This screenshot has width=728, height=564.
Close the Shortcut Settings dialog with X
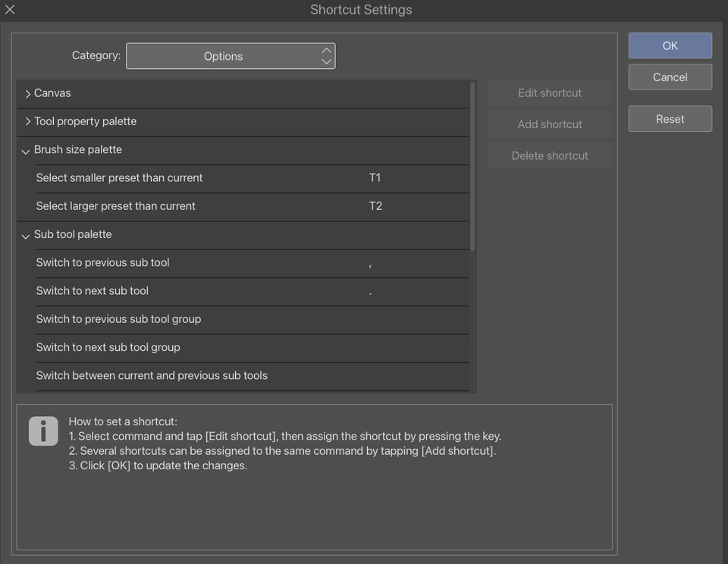[x=10, y=10]
